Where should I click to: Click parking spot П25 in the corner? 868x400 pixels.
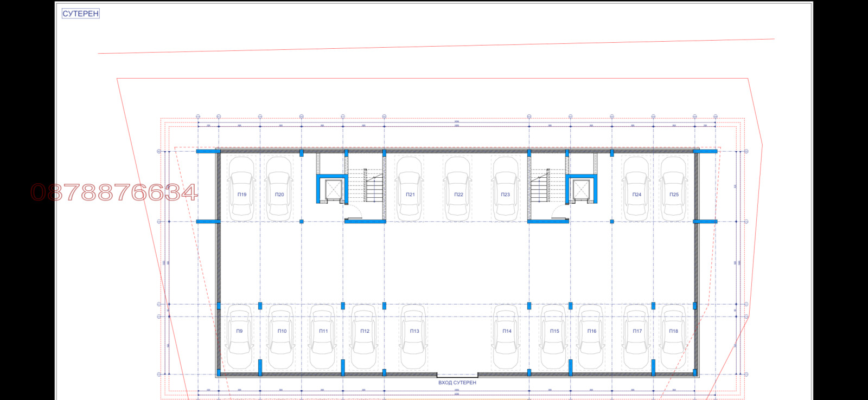point(674,190)
